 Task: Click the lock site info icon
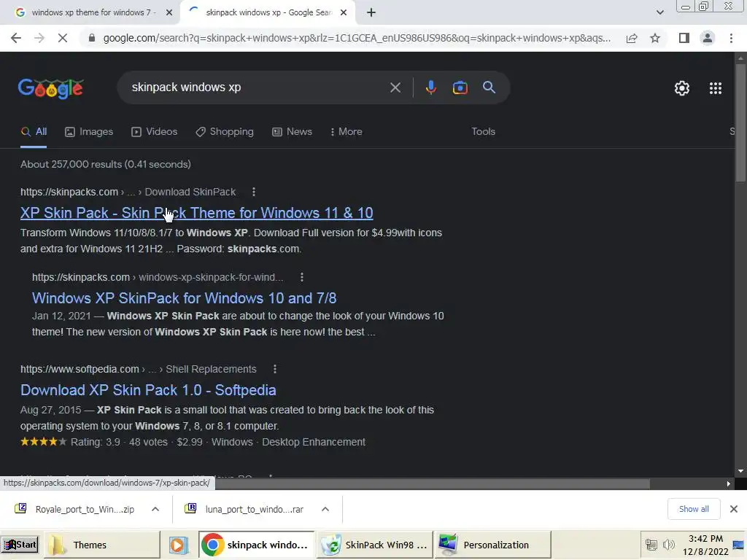92,38
